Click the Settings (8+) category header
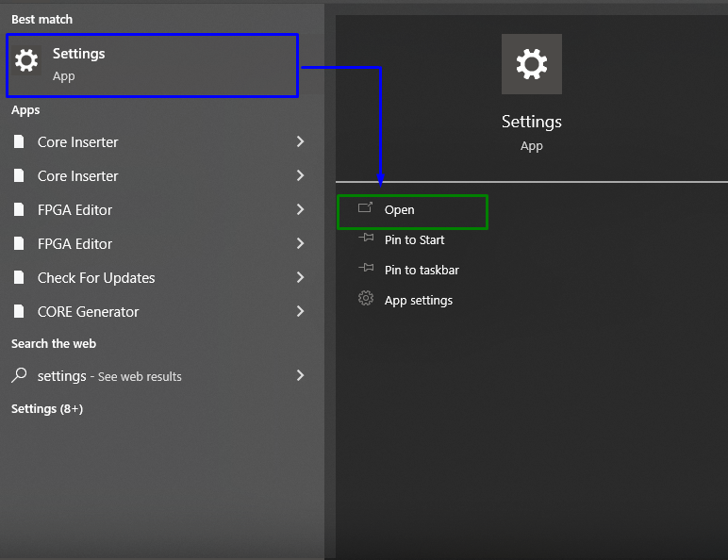The image size is (728, 560). (x=47, y=408)
